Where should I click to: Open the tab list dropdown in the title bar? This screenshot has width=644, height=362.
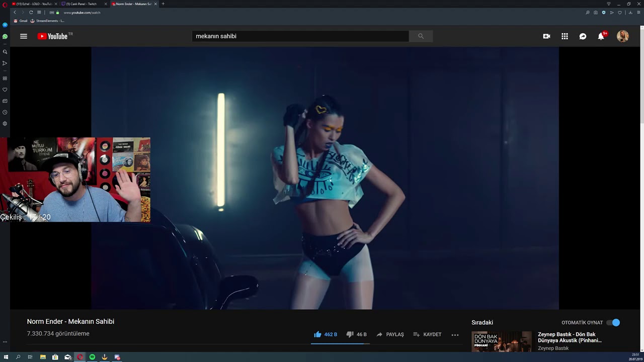coord(609,4)
